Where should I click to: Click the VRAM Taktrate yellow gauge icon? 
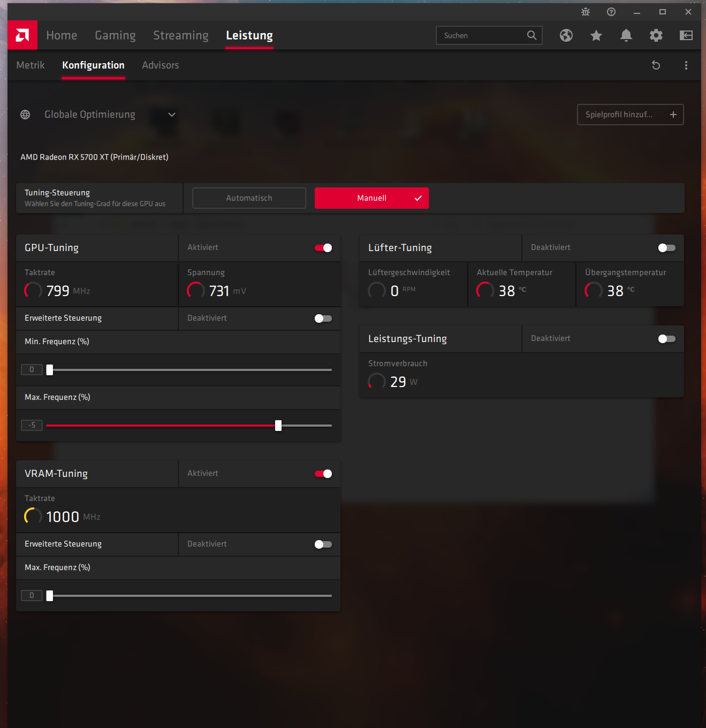(33, 517)
